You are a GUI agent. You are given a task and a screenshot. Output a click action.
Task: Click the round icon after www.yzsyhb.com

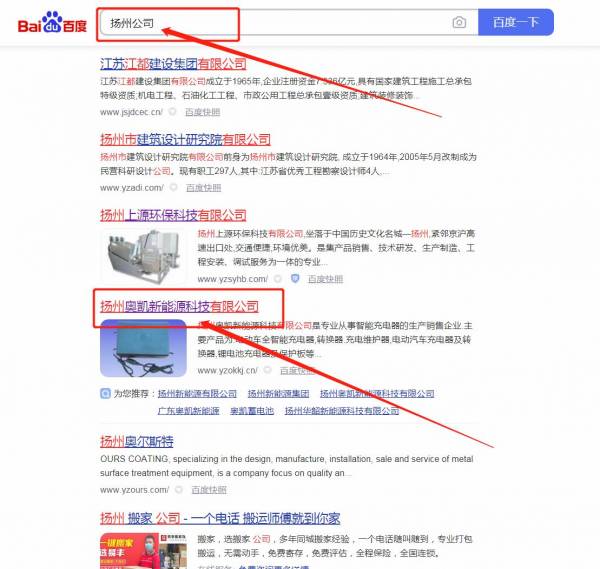tap(278, 279)
